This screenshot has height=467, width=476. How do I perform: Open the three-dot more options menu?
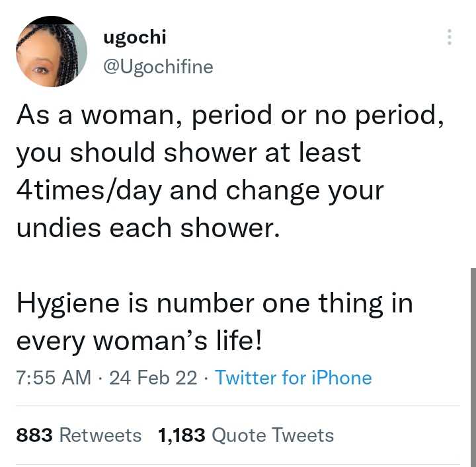click(450, 37)
